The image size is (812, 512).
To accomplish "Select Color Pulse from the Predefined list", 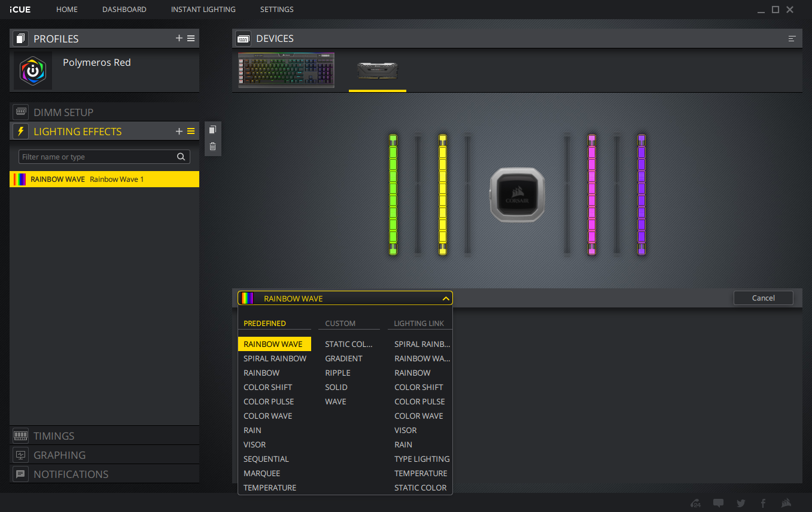I will pos(269,401).
